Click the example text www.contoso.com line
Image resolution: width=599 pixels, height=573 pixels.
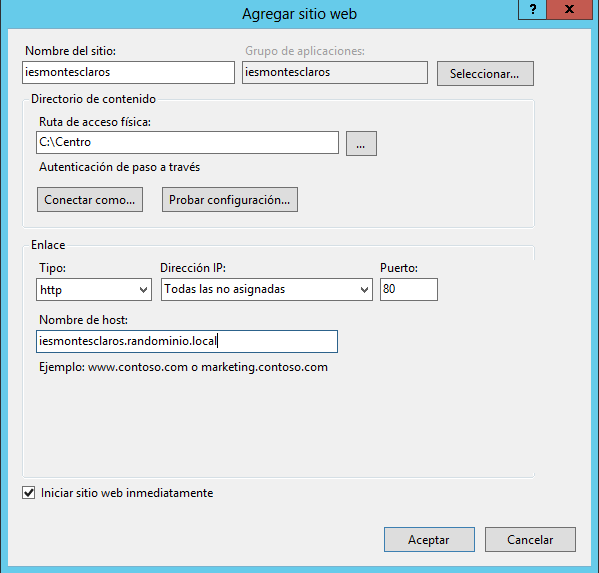point(183,367)
